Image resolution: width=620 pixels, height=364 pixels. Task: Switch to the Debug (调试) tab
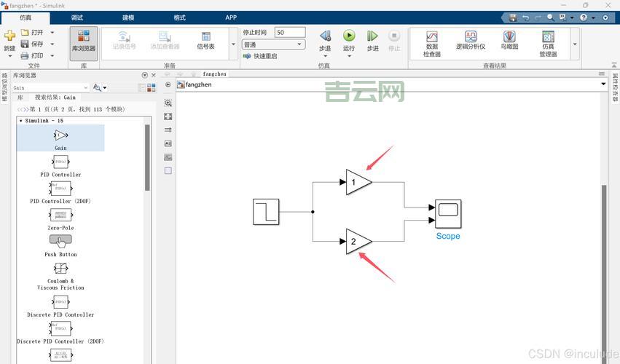77,17
